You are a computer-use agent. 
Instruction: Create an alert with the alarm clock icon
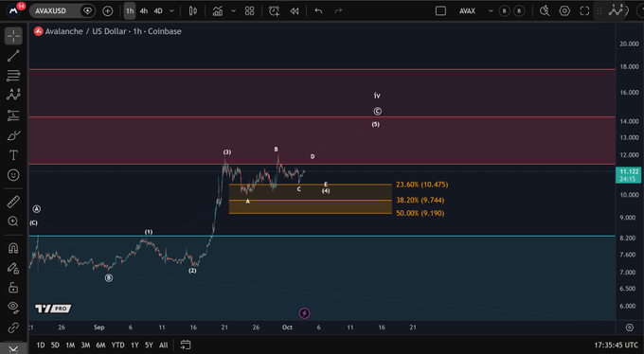coord(274,11)
